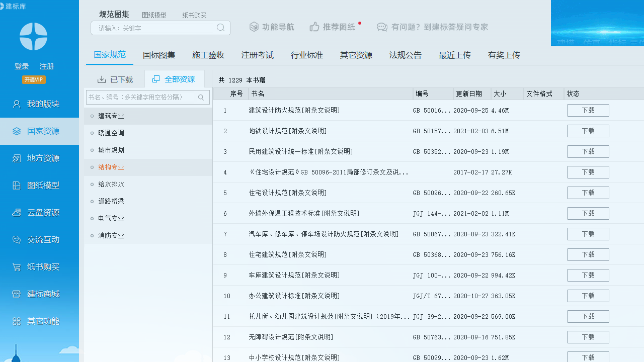
Task: Download 建筑设计防火规范 in row 1
Action: [x=588, y=111]
